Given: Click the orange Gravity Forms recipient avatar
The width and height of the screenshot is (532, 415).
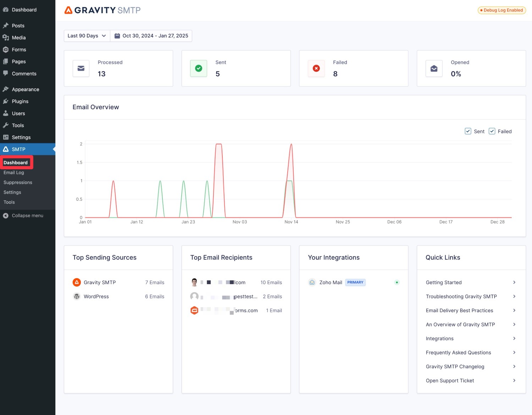Looking at the screenshot, I should (194, 310).
